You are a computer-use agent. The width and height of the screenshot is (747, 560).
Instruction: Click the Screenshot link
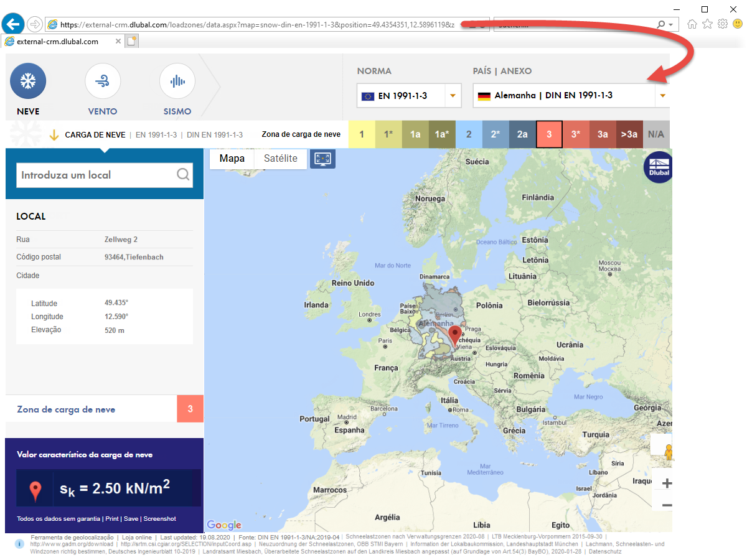pyautogui.click(x=160, y=519)
